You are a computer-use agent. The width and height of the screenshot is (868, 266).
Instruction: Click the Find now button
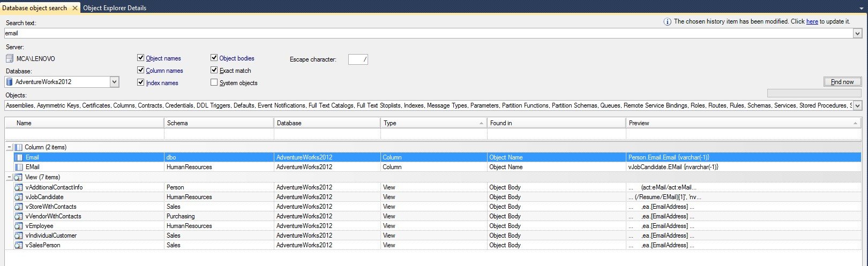(x=842, y=82)
